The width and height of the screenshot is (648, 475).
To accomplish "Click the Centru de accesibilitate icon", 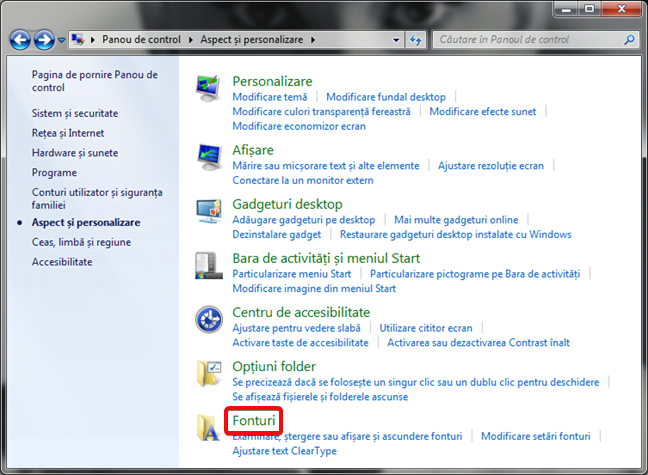I will point(209,320).
